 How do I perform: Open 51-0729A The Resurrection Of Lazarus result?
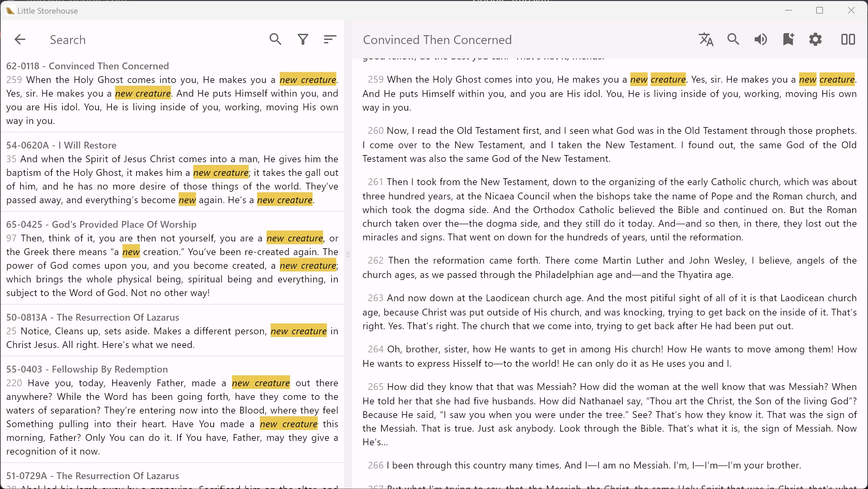coord(92,476)
